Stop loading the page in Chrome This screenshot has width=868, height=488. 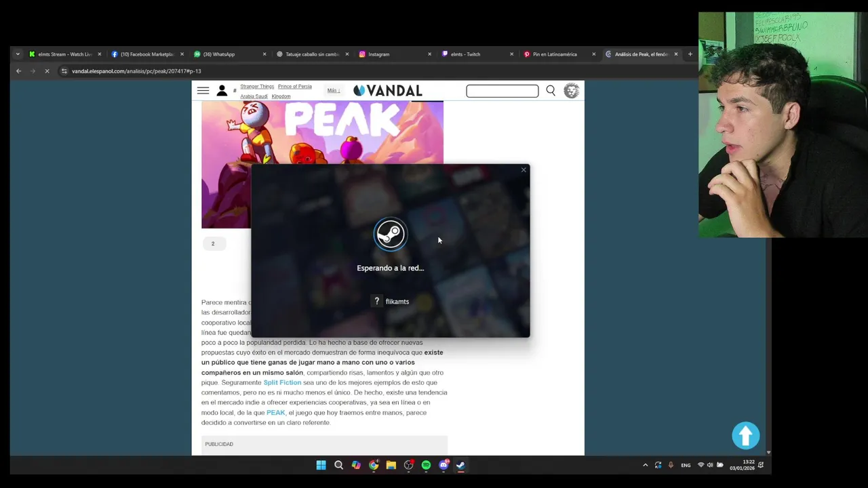pos(47,71)
